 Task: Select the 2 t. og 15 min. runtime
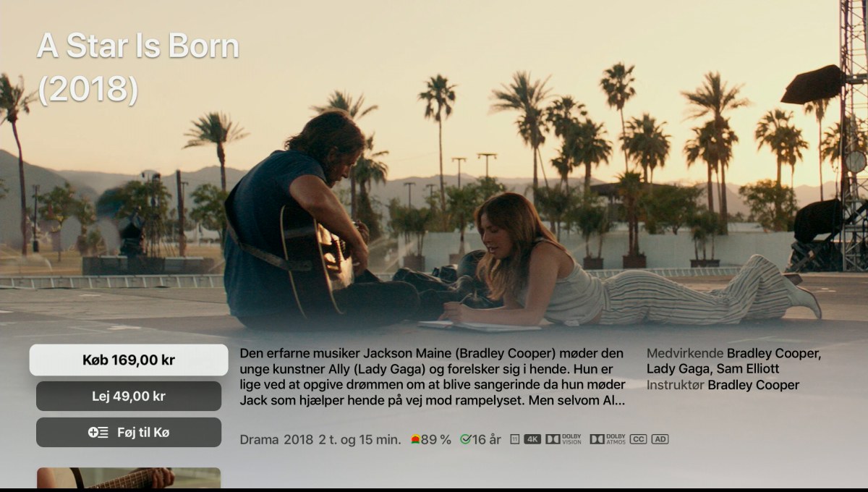click(x=359, y=439)
